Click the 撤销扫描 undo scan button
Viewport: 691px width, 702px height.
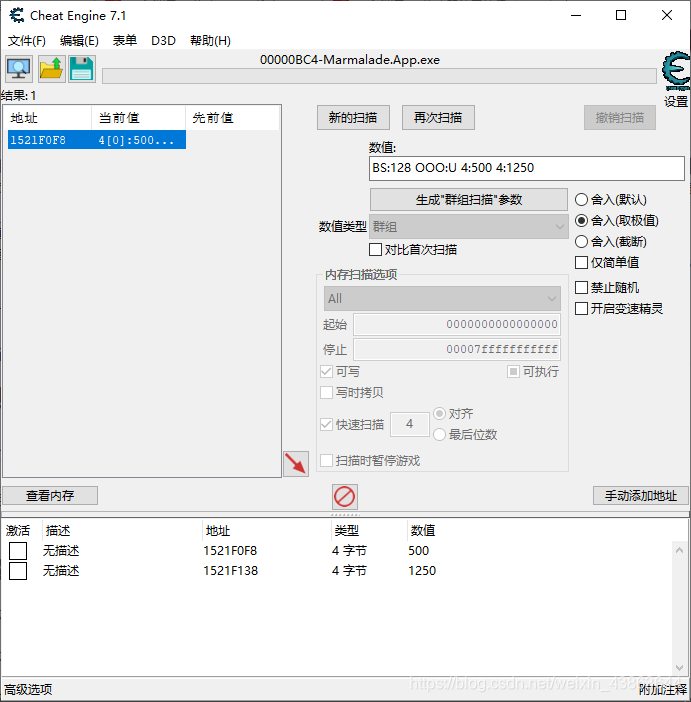tap(620, 118)
